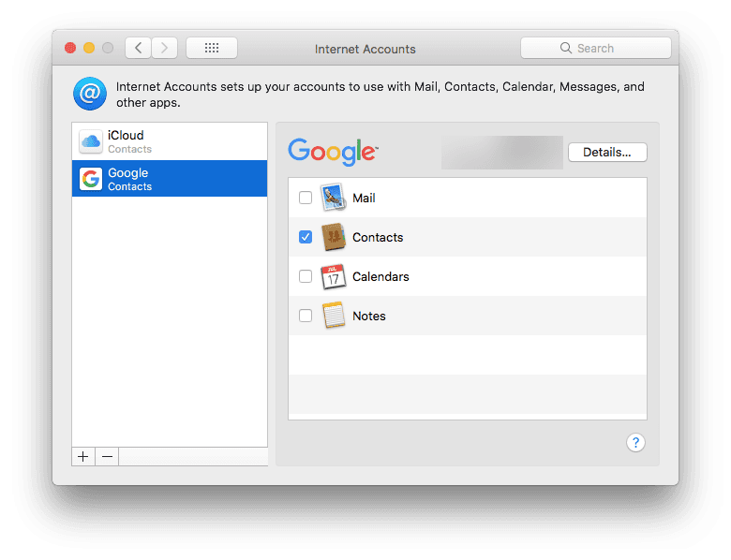Click the iCloud cloud icon
Viewport: 731px width, 560px height.
(x=91, y=141)
